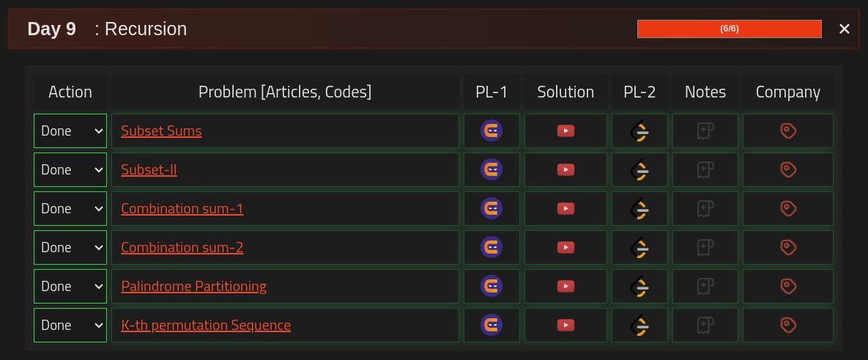Add notes for Combination sum-1

(705, 208)
